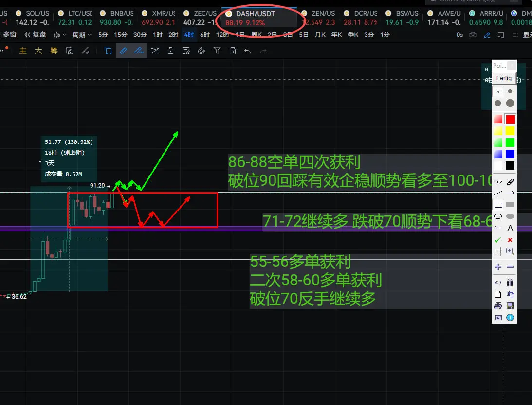The height and width of the screenshot is (405, 532).
Task: Select the filled gray rectangle tool
Action: point(510,205)
